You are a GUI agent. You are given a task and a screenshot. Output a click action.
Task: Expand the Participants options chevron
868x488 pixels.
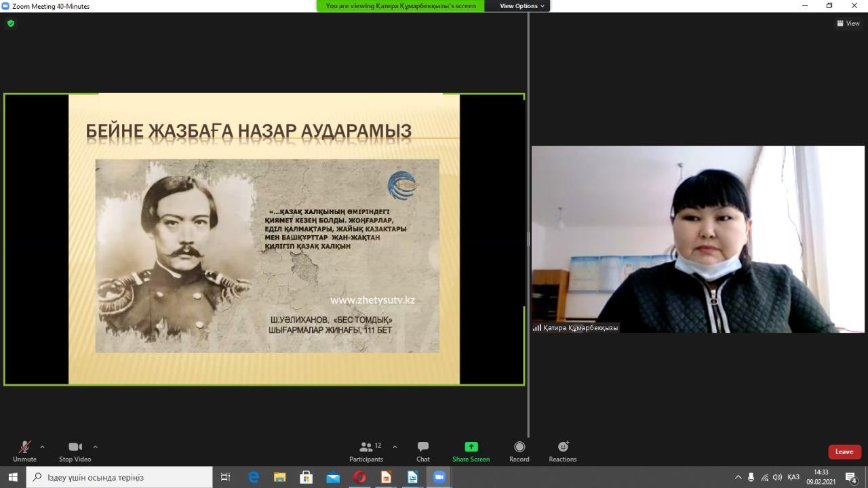[395, 447]
